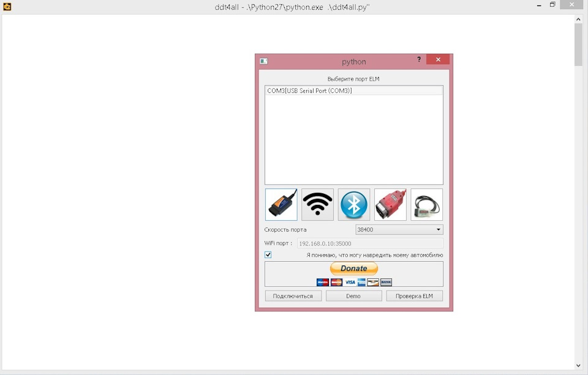The width and height of the screenshot is (588, 375).
Task: Click the main window scrollbar up arrow
Action: coord(578,19)
